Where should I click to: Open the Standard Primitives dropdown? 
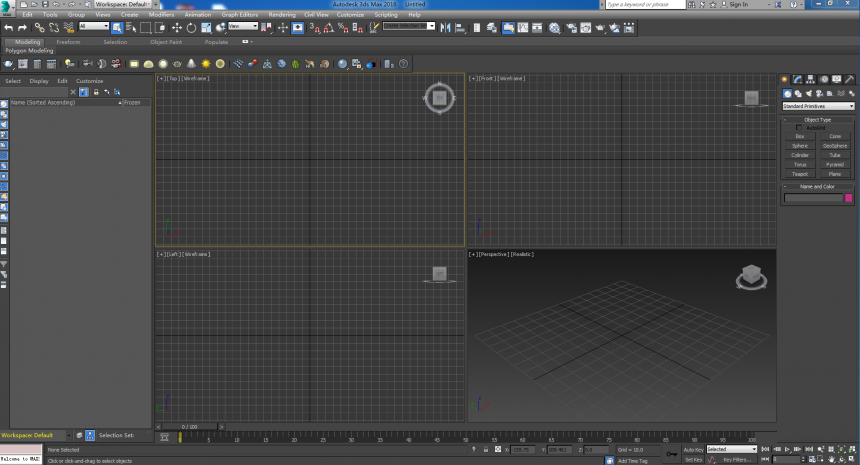click(818, 106)
